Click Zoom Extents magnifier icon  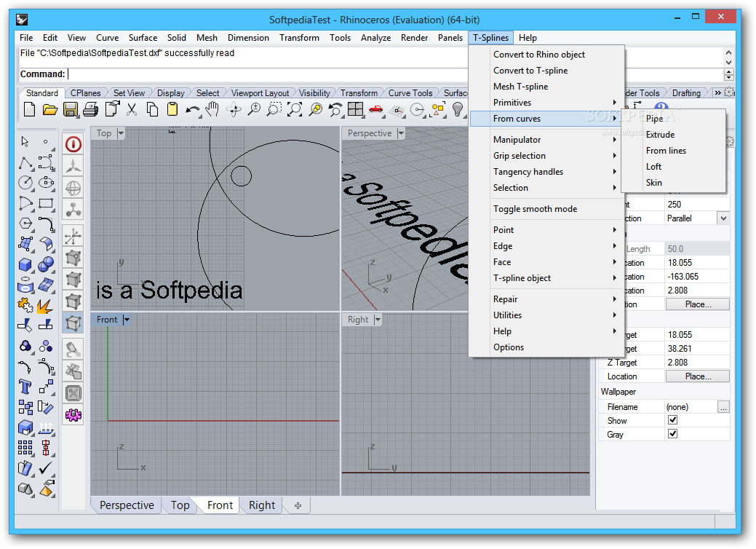pos(294,109)
